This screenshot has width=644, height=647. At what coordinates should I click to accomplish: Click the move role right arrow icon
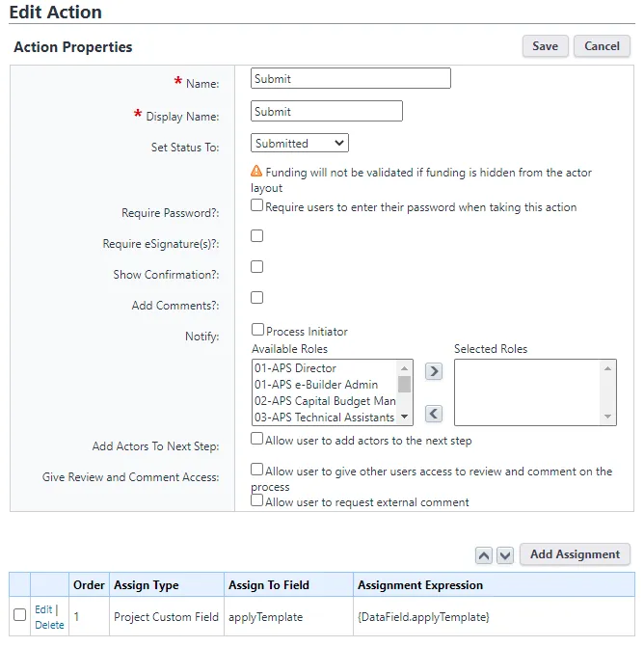434,371
